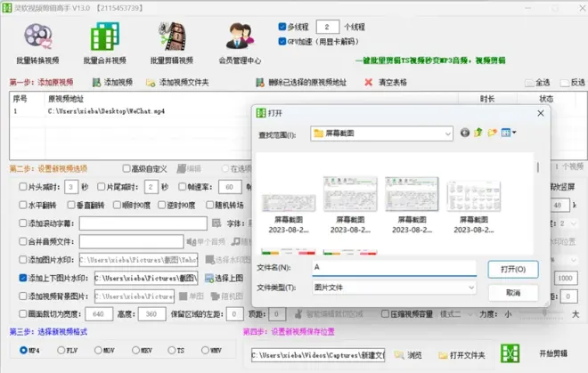Check the 全选 checkbox
This screenshot has width=588, height=373.
pyautogui.click(x=529, y=83)
